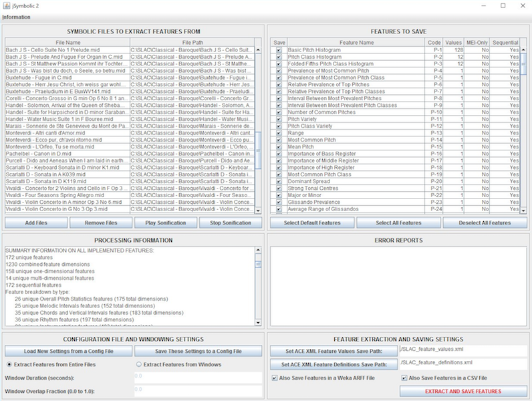
Task: Click down arrow of Processing Information scrollbar
Action: 258,323
